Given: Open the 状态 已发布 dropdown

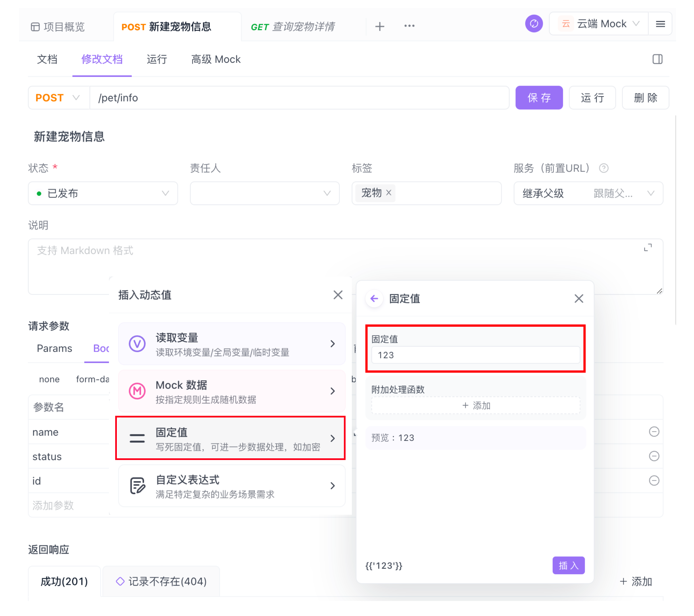Looking at the screenshot, I should 102,193.
